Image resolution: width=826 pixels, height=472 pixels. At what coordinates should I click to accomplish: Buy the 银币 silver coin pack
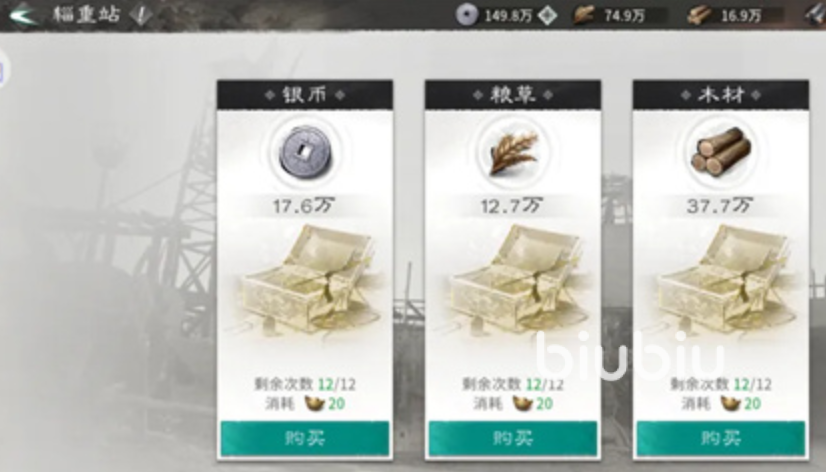point(304,438)
